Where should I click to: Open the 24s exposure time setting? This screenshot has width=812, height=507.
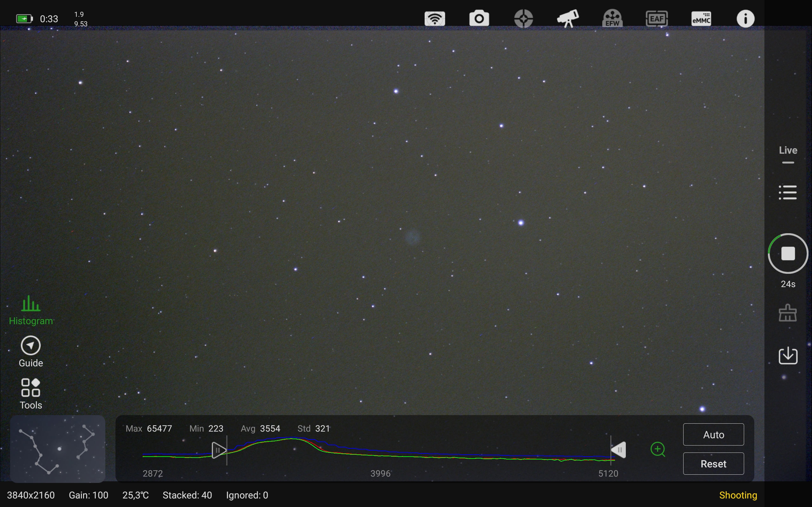point(788,284)
